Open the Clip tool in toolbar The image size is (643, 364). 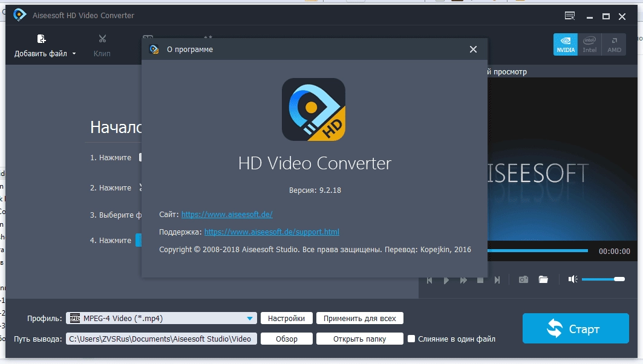[x=102, y=45]
